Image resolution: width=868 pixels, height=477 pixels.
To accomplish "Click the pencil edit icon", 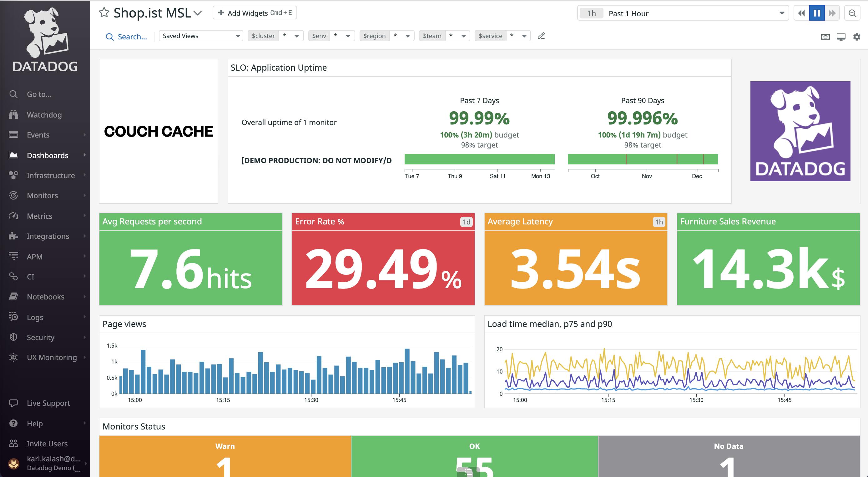I will coord(541,36).
